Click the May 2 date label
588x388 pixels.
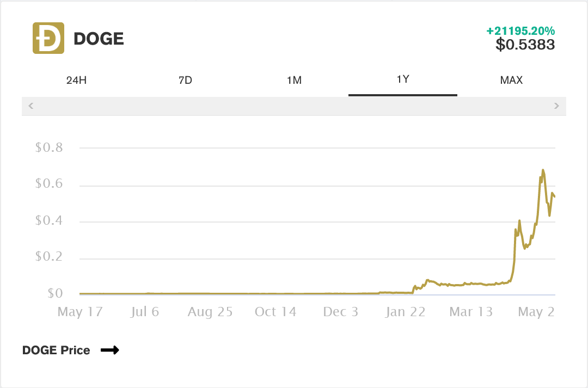point(536,312)
